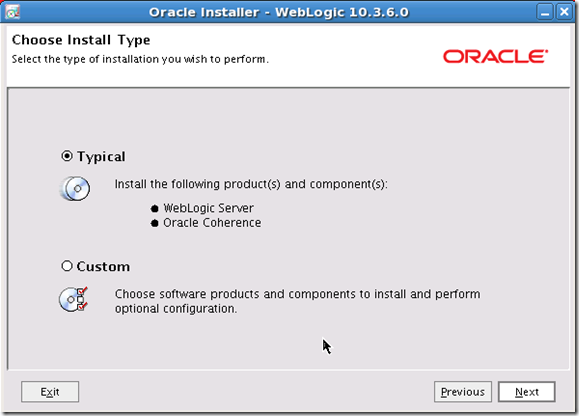The width and height of the screenshot is (579, 416).
Task: Click the Custom install disc checklist icon
Action: click(x=73, y=299)
